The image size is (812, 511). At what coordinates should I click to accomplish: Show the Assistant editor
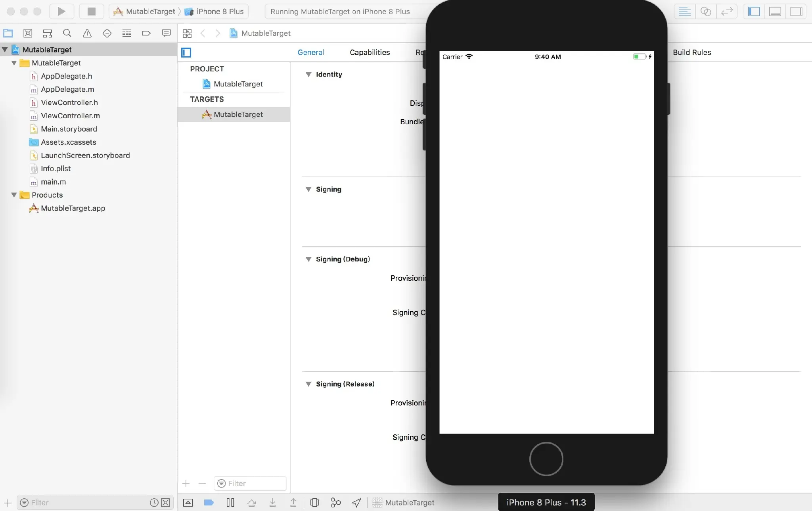pos(706,12)
